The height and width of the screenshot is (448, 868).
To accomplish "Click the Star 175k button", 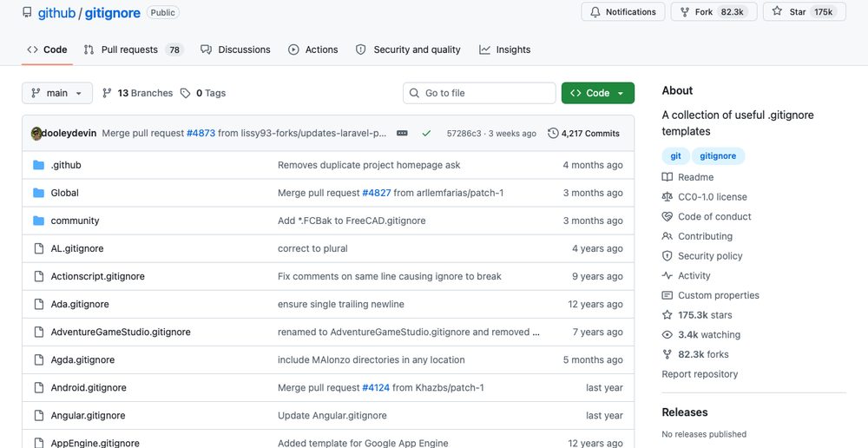I will [x=805, y=11].
